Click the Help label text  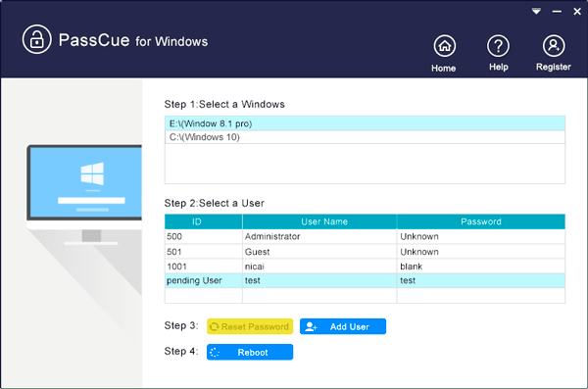coord(499,67)
